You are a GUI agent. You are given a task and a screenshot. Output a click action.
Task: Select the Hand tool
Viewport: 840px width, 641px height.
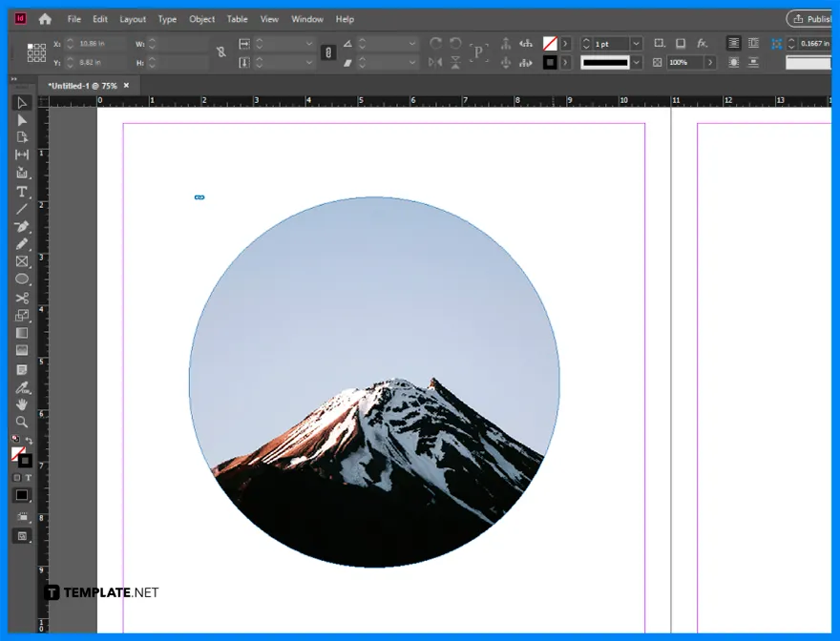pos(22,405)
